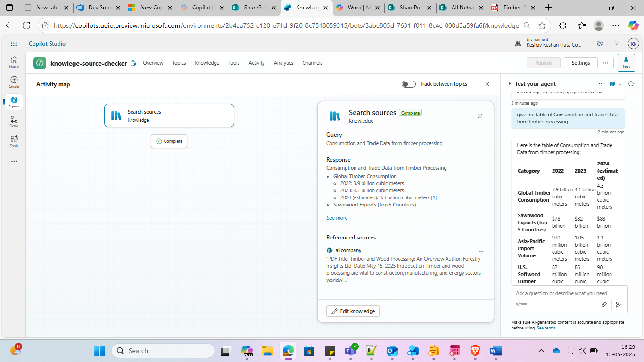Screen dimensions: 644x362
Task: Open File Explorer from the taskbar
Action: pos(268,351)
